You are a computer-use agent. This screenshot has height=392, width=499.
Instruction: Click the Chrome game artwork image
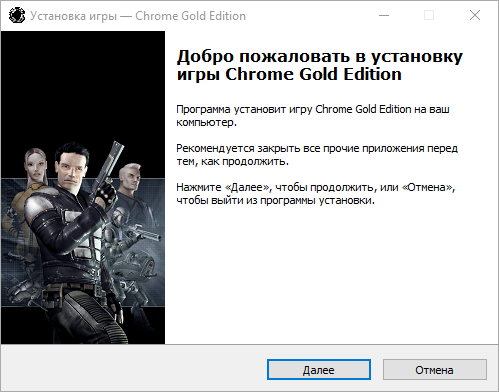83,187
